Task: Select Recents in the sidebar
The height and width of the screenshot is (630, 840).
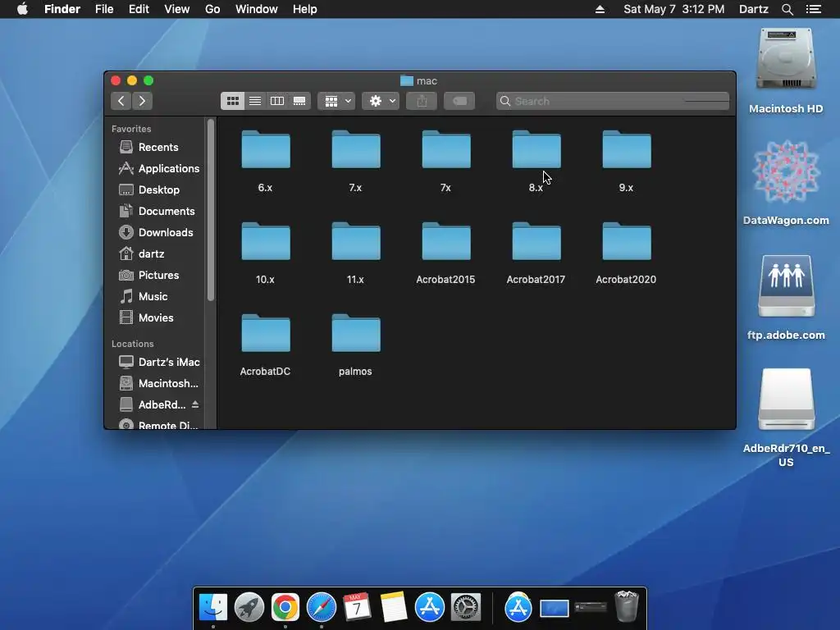Action: click(157, 147)
